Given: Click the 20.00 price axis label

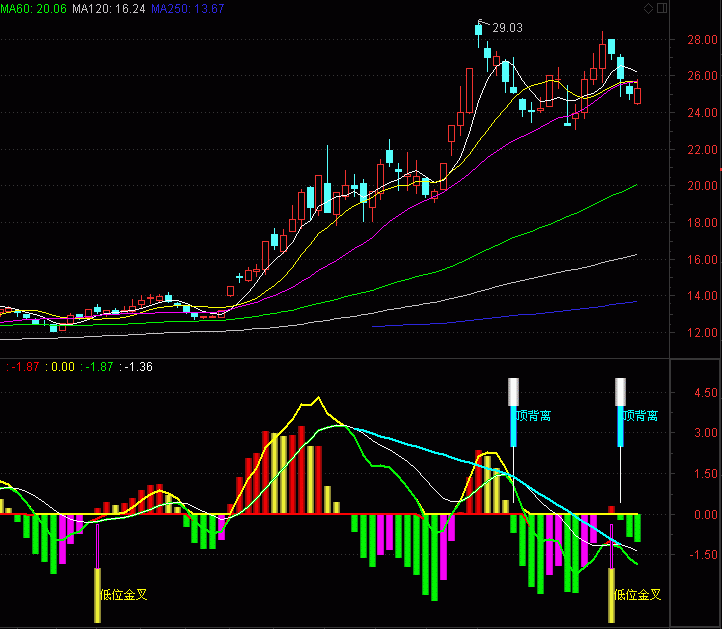Looking at the screenshot, I should [x=702, y=186].
